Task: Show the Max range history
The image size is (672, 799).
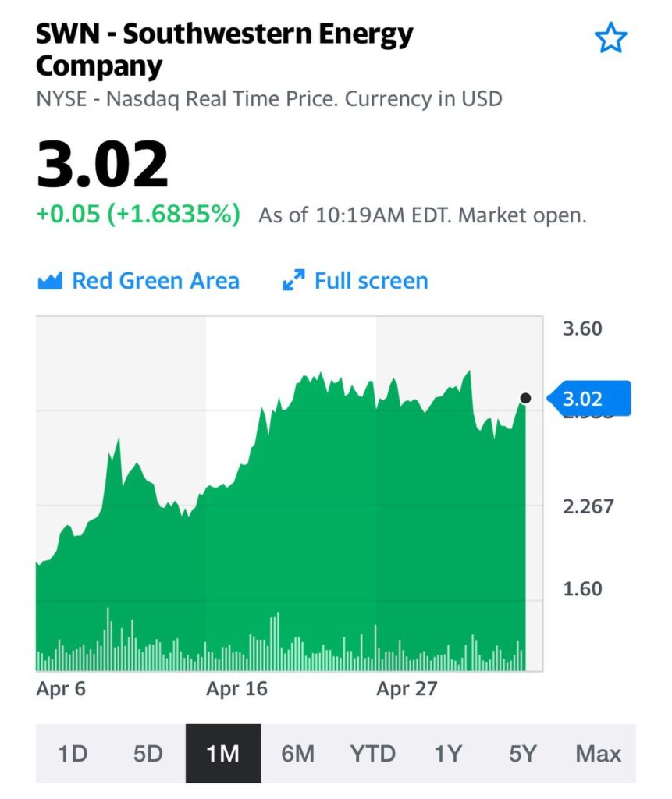Action: [598, 754]
